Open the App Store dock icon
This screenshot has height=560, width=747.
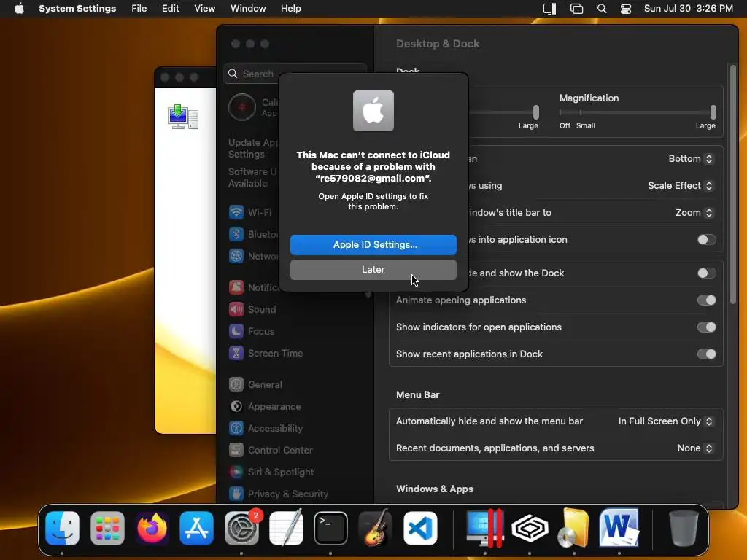pos(197,528)
